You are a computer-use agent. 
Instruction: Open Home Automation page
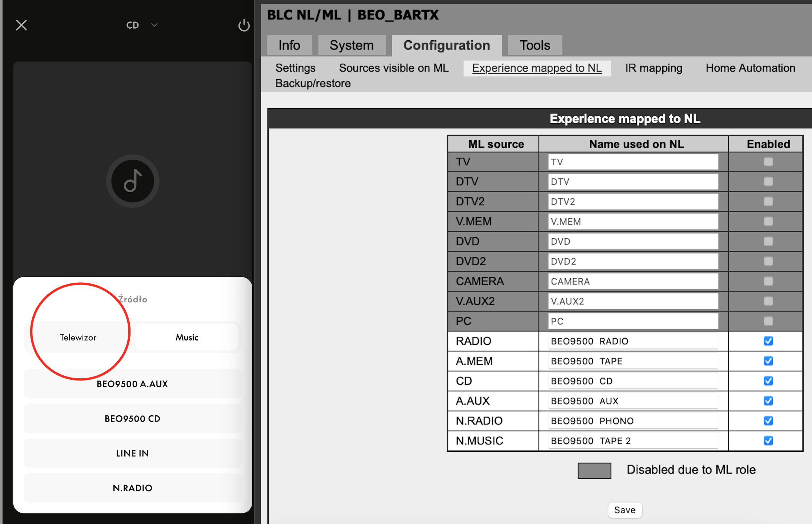click(750, 68)
